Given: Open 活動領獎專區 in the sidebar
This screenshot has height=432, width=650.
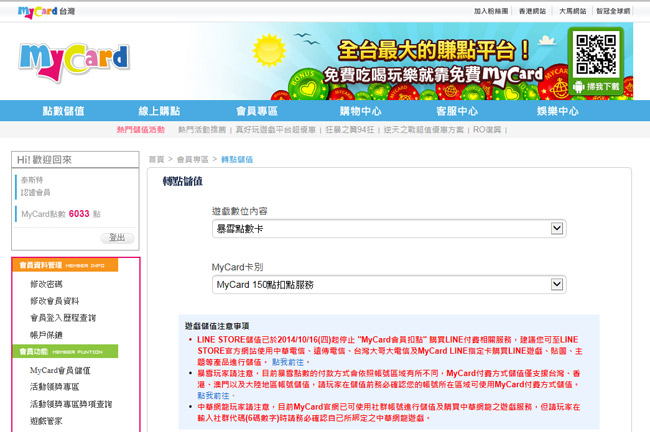Looking at the screenshot, I should (x=54, y=387).
